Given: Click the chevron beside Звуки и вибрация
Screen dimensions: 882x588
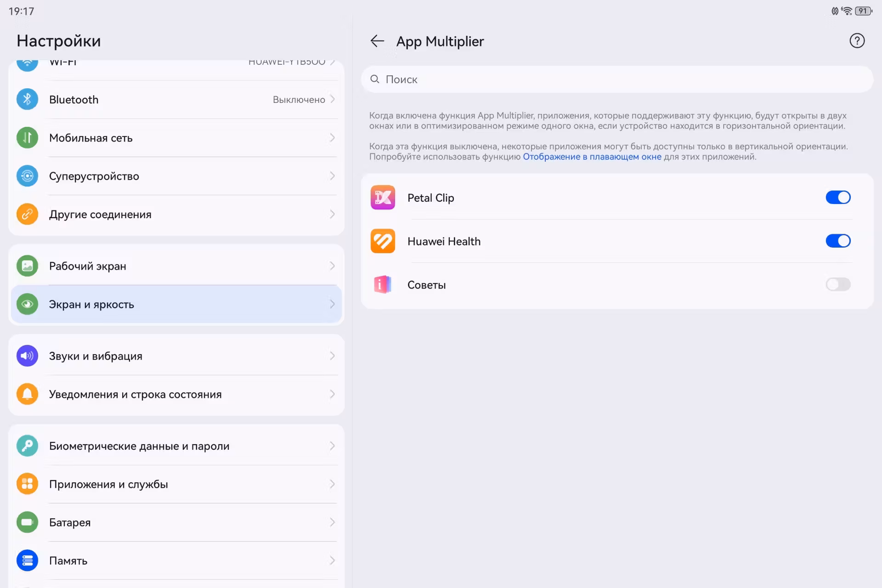Looking at the screenshot, I should click(332, 356).
